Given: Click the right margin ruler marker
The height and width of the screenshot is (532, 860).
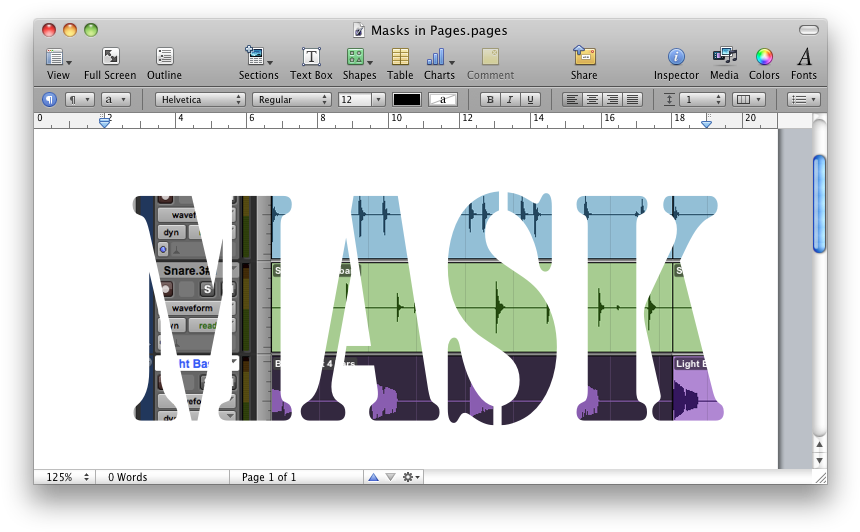Looking at the screenshot, I should (706, 122).
